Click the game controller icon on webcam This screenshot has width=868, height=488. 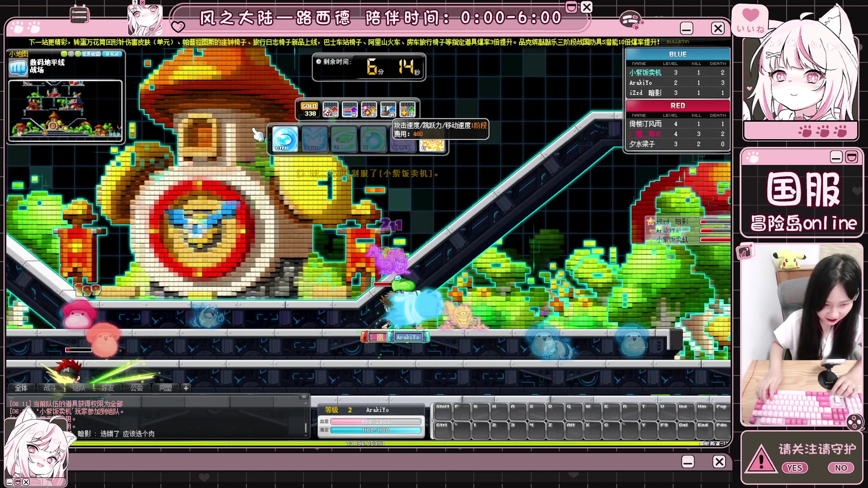pos(854,422)
